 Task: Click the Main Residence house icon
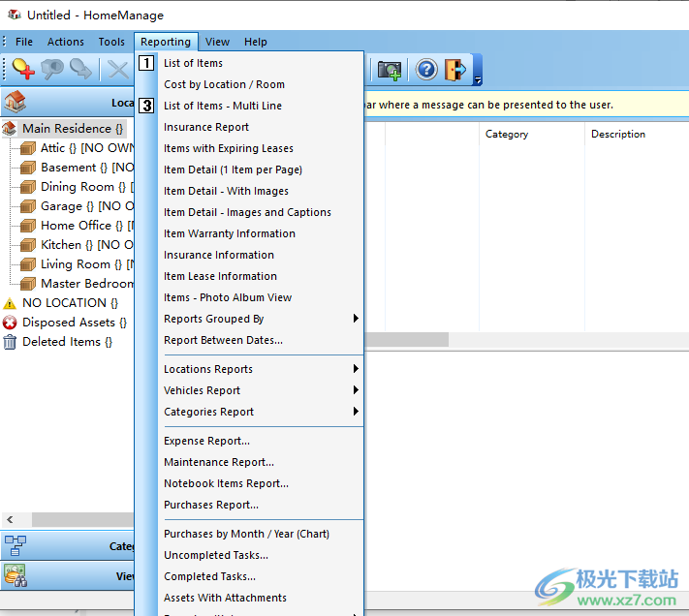coord(10,129)
